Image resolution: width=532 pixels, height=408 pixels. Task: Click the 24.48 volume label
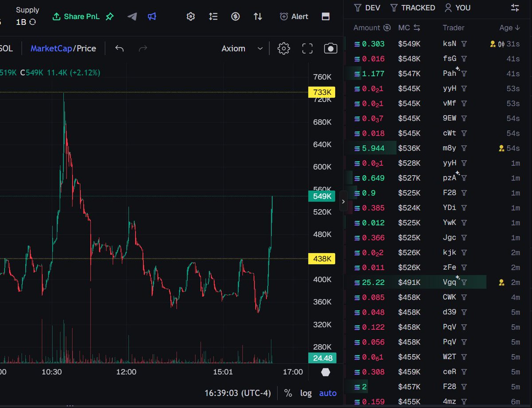coord(322,358)
